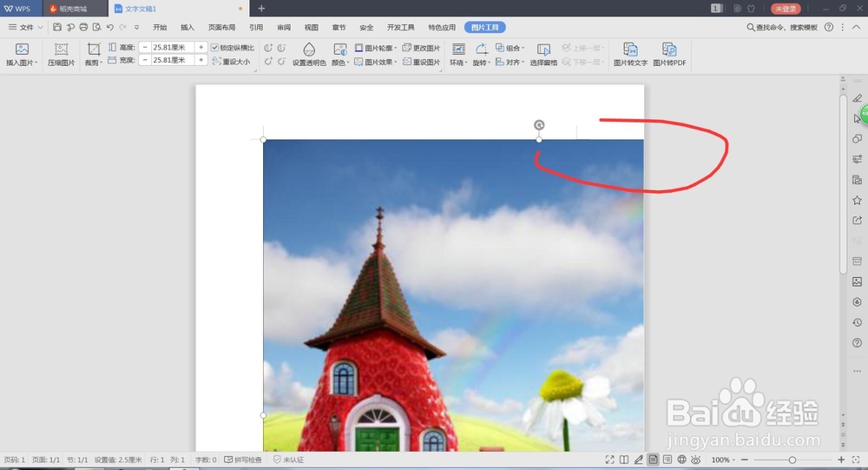Click Picture to PDF (图片转PDF) icon
The height and width of the screenshot is (470, 868).
[669, 50]
